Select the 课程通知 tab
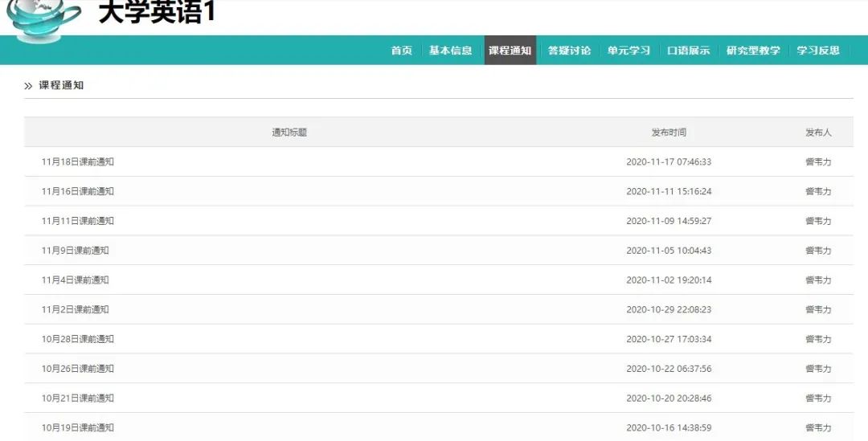The image size is (868, 441). coord(510,51)
